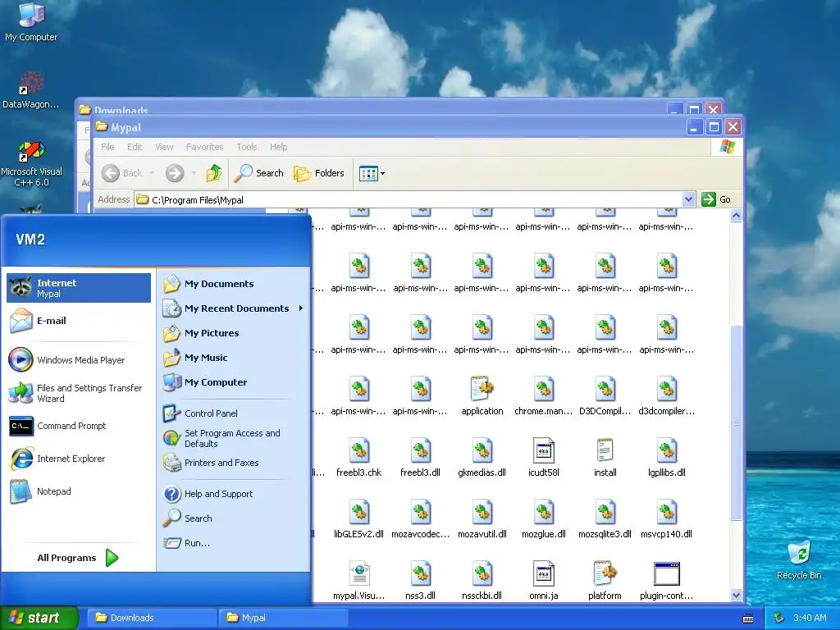Select DataWagon desktop shortcut

[x=31, y=89]
